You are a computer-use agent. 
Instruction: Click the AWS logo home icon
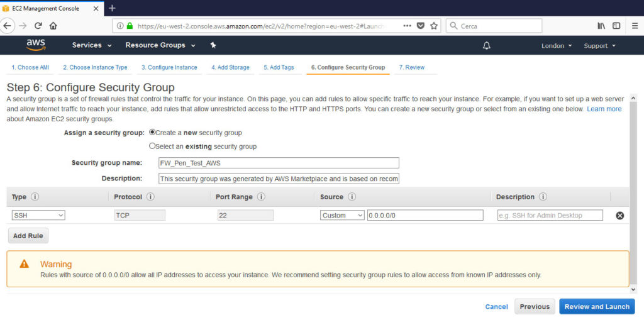36,45
